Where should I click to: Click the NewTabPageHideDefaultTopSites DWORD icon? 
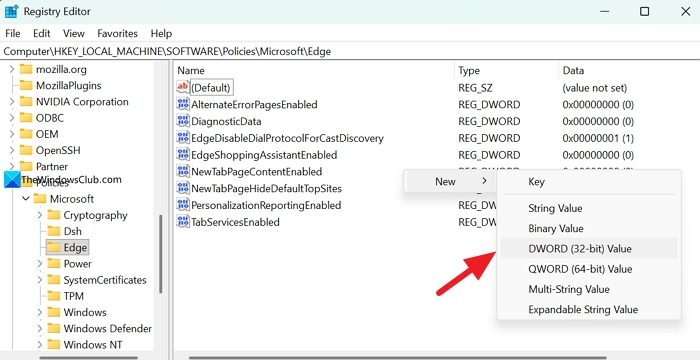pos(183,188)
